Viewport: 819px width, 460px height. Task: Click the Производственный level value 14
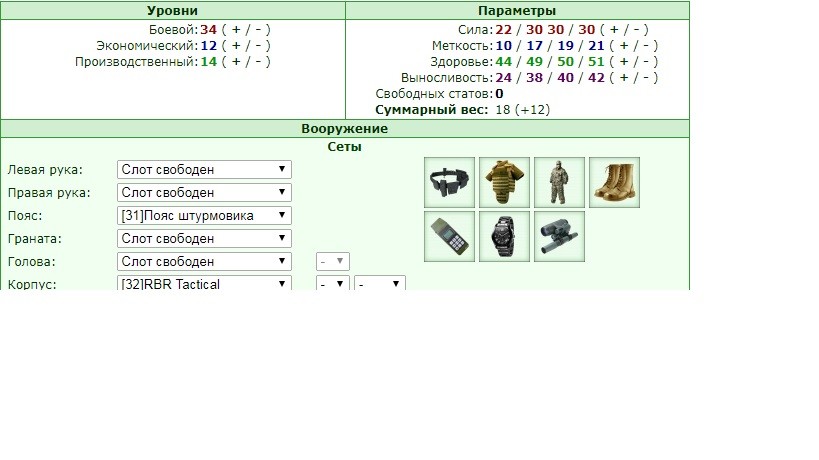click(208, 62)
